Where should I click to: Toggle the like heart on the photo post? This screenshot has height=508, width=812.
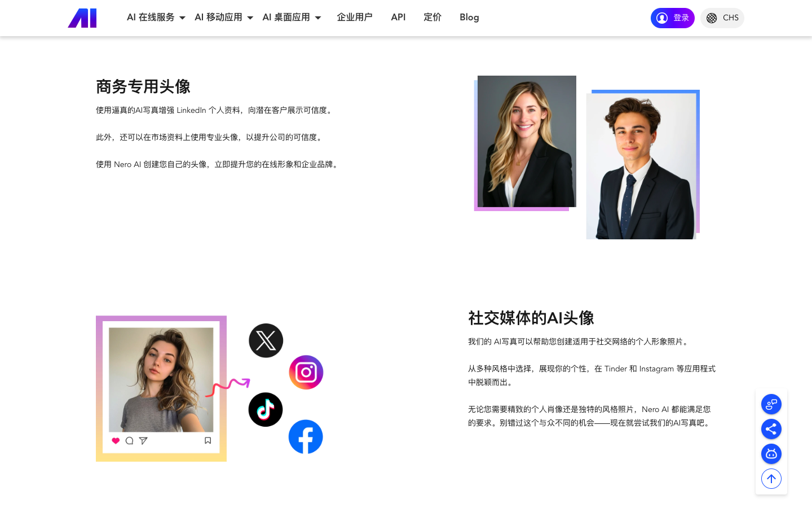click(116, 441)
